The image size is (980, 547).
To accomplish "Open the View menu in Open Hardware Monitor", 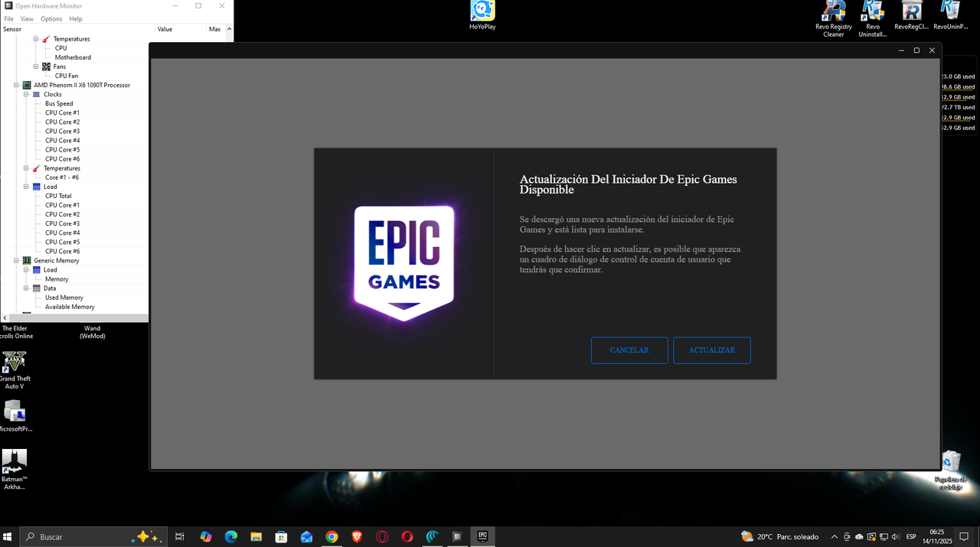I will [27, 18].
